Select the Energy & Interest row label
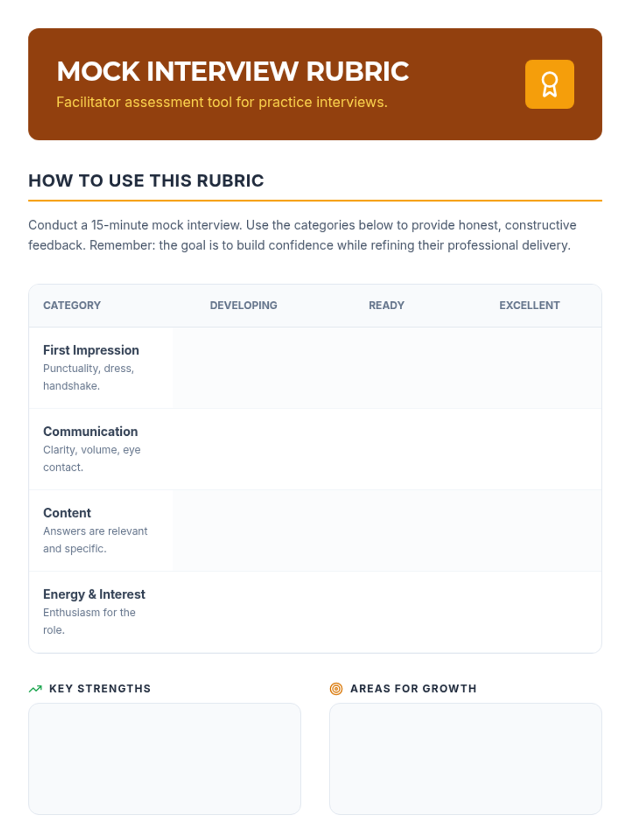This screenshot has height=840, width=630. click(x=94, y=594)
